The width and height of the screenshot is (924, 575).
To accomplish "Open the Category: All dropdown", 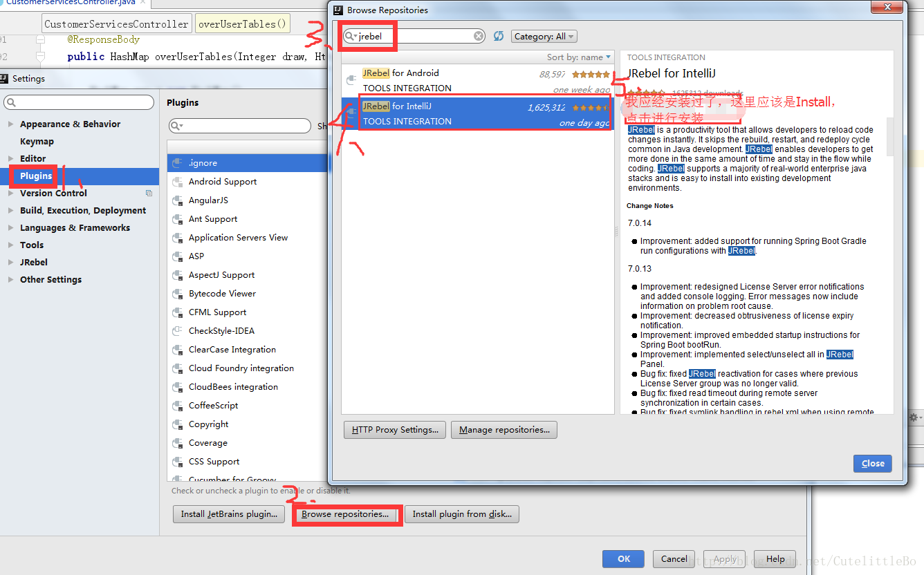I will click(544, 36).
